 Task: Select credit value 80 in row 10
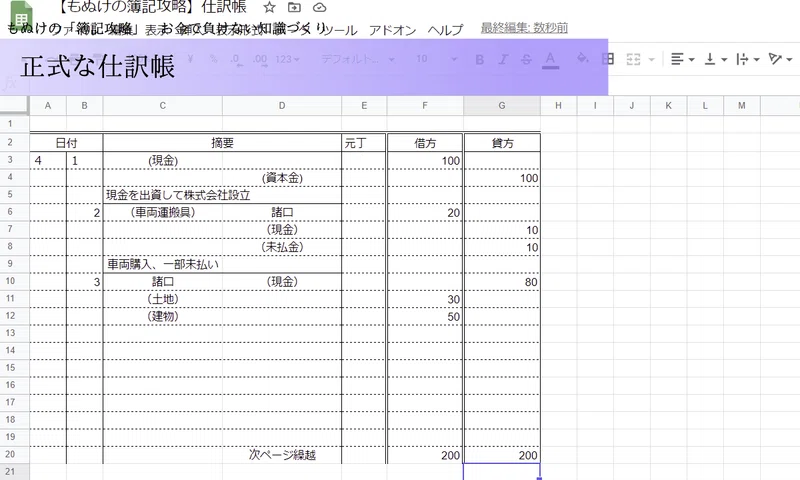502,282
